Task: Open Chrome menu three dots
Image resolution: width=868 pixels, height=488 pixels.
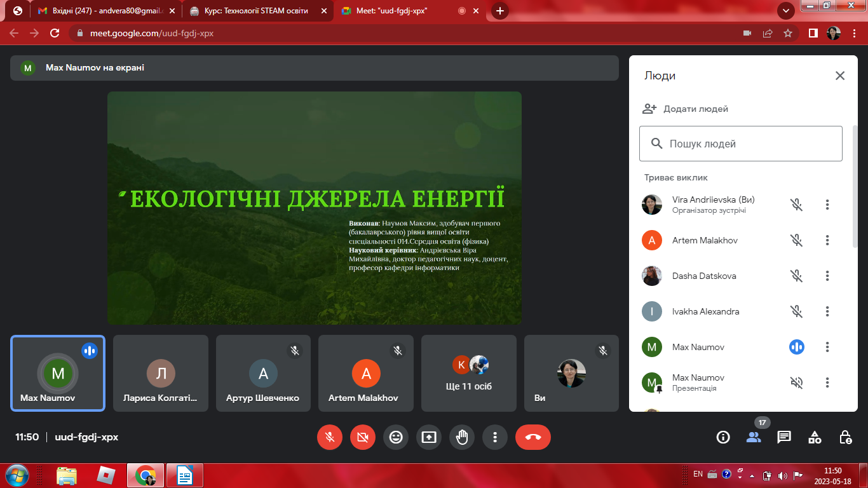Action: 854,33
